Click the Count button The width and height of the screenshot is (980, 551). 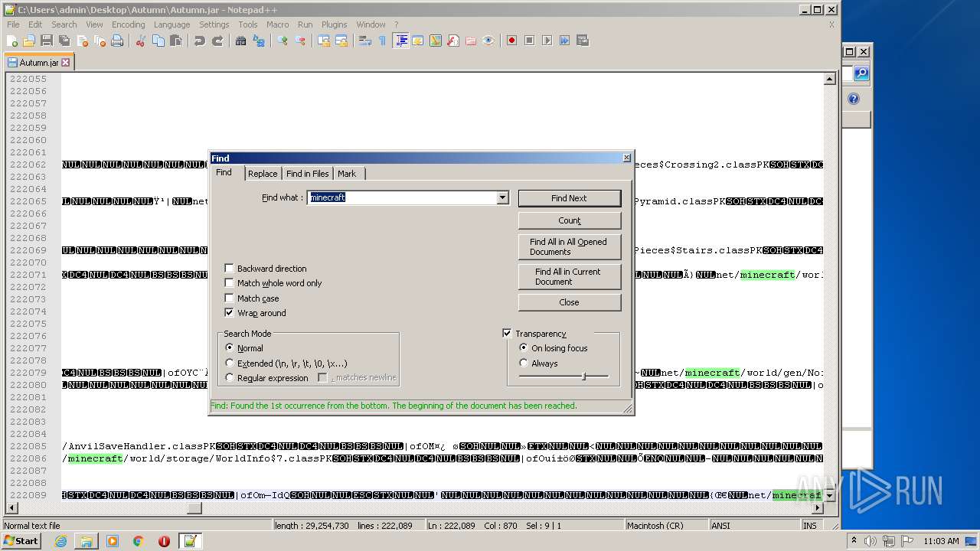[570, 220]
